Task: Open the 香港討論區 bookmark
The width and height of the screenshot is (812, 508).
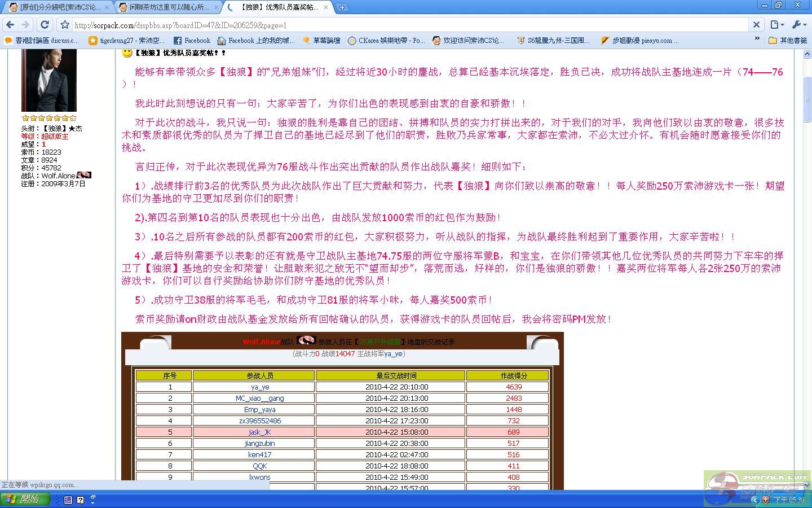Action: pyautogui.click(x=41, y=41)
